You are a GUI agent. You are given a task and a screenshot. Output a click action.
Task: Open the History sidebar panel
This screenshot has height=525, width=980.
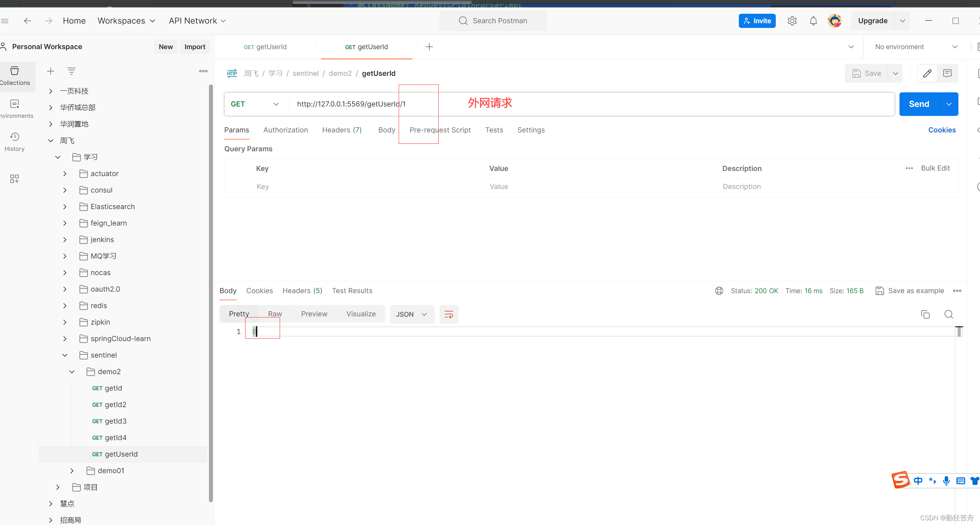[x=15, y=142]
